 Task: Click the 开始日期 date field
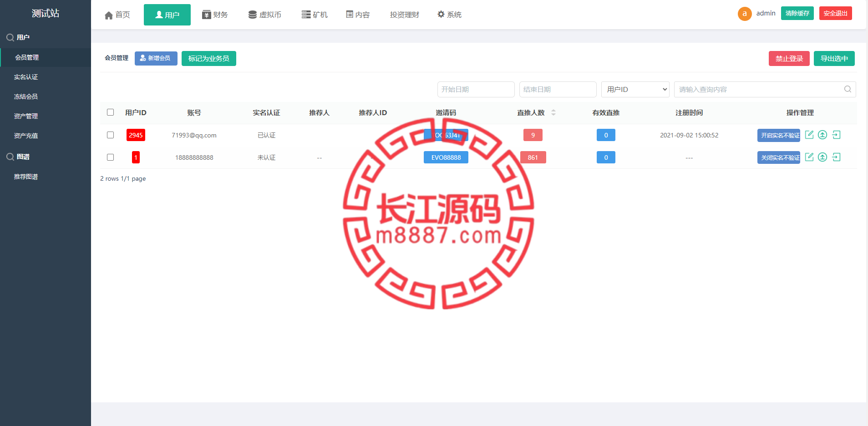point(476,89)
